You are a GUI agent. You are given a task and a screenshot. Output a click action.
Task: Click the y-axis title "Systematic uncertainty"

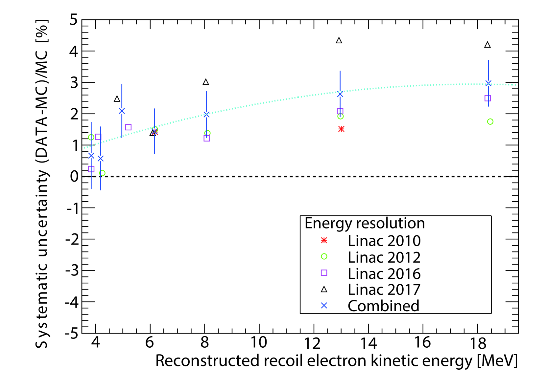[42, 184]
